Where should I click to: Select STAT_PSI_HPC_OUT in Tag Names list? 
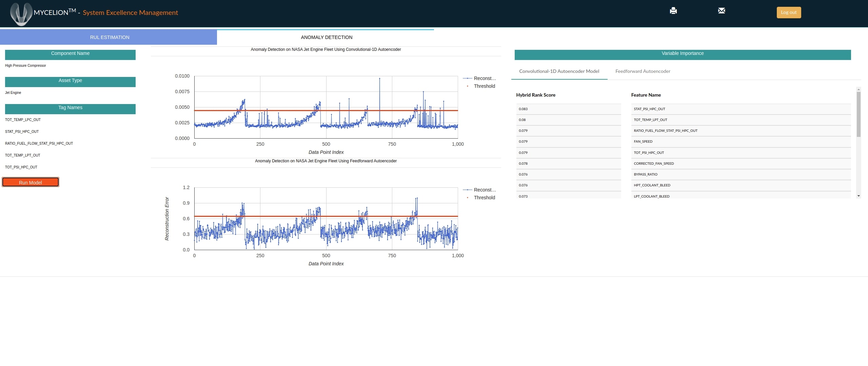22,131
